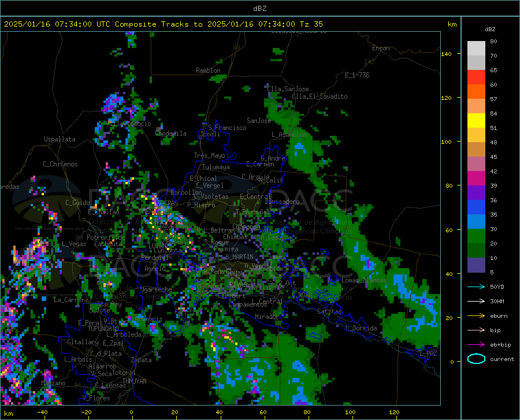
Task: Click the 'Catitas' place label
Action: point(329,311)
